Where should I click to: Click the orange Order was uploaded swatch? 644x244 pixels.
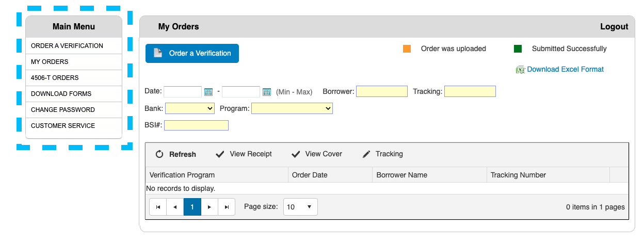[407, 49]
